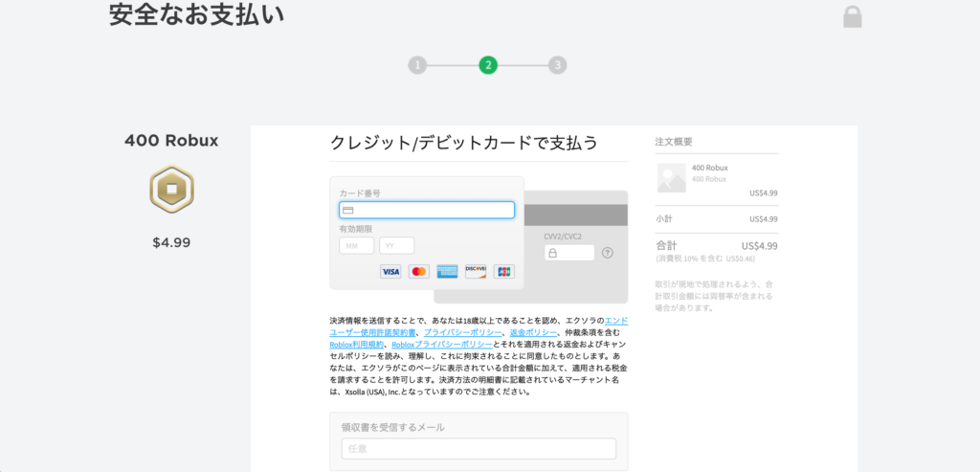Go to payment step 1

[417, 65]
